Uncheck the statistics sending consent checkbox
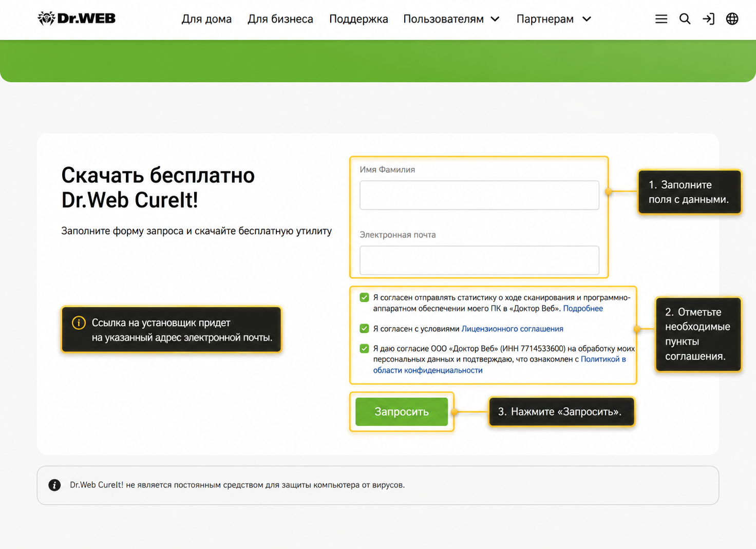Screen dimensions: 756x549 (x=364, y=297)
